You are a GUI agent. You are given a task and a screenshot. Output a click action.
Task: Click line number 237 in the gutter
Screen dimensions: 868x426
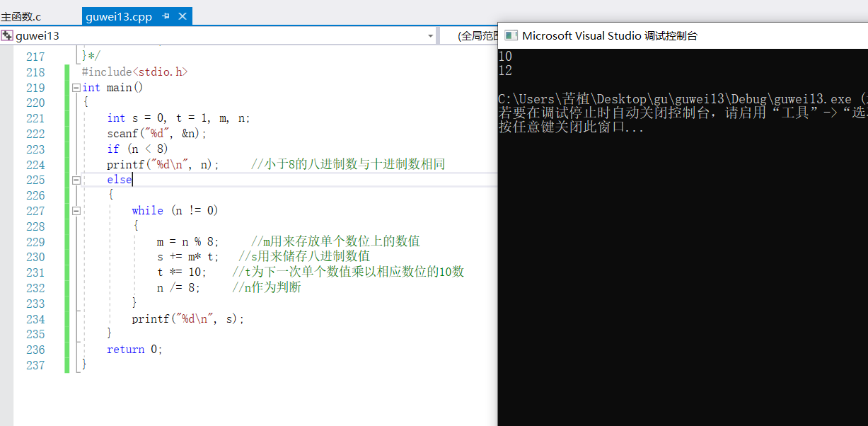35,365
